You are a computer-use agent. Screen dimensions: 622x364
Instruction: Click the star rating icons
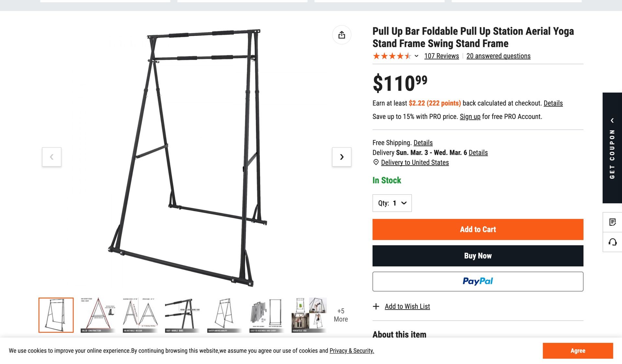click(x=392, y=56)
